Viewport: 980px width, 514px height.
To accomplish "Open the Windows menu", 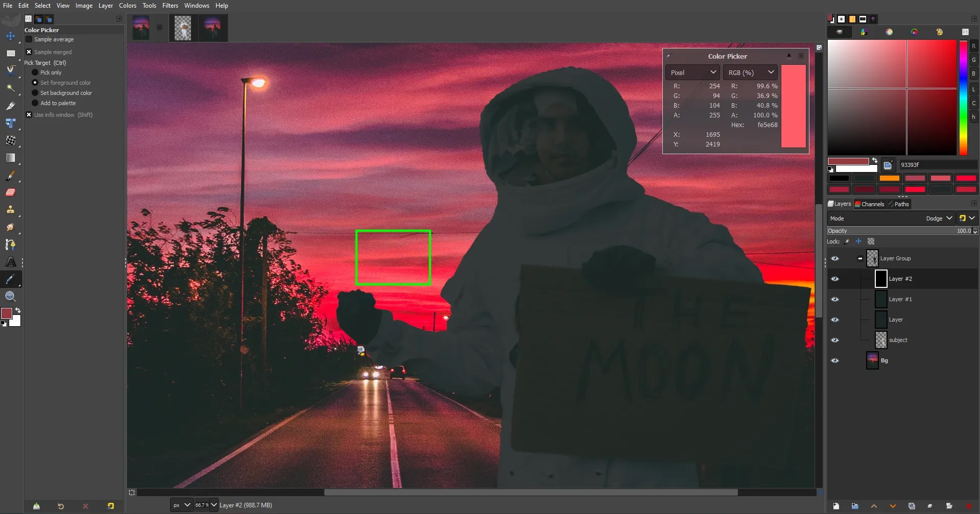I will point(197,6).
